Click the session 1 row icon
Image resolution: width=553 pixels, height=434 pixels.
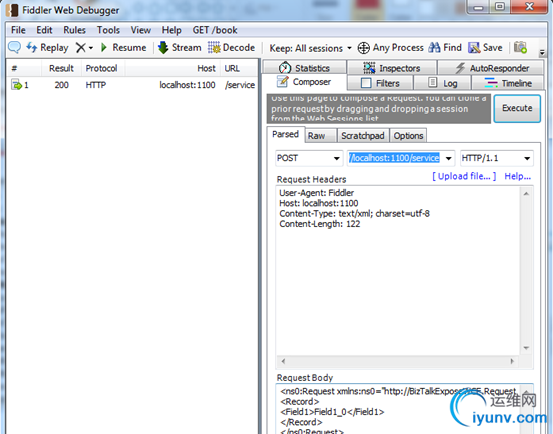[x=16, y=85]
